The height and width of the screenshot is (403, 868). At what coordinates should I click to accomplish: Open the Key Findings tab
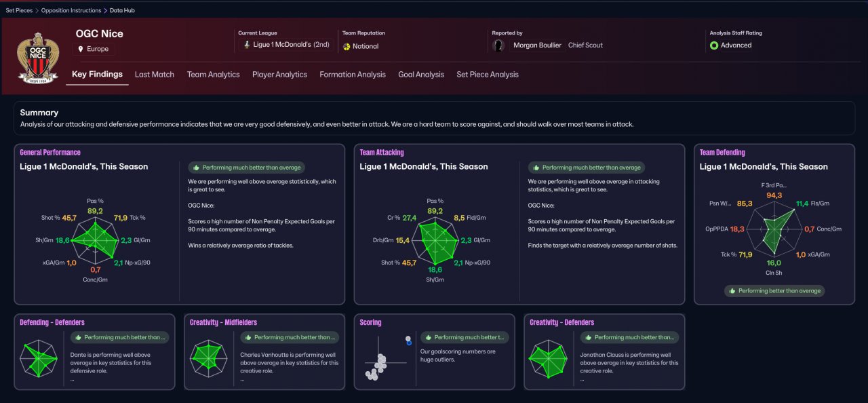tap(97, 75)
